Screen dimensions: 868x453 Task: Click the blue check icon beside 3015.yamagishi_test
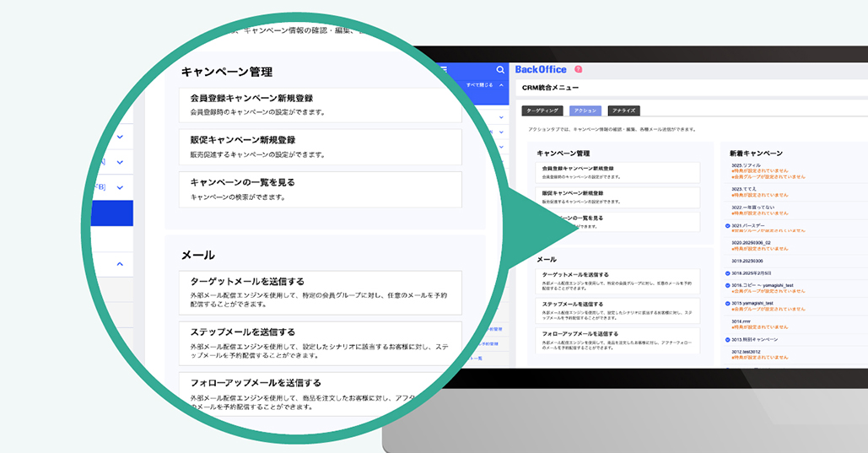coord(727,303)
